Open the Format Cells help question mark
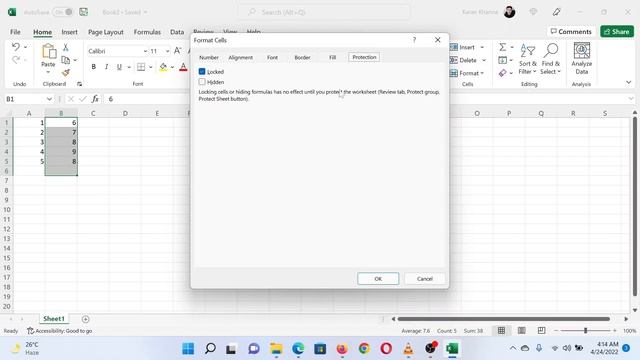The width and height of the screenshot is (640, 360). point(414,40)
